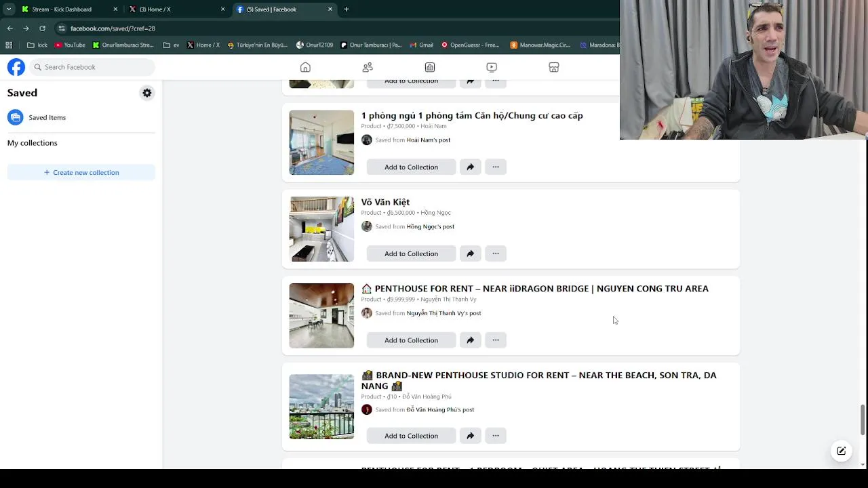Open new browser tab with plus icon
Image resolution: width=868 pixels, height=488 pixels.
[x=347, y=9]
